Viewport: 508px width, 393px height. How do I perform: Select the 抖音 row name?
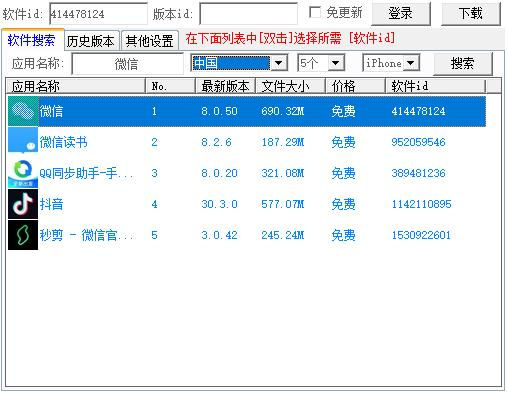coord(51,204)
